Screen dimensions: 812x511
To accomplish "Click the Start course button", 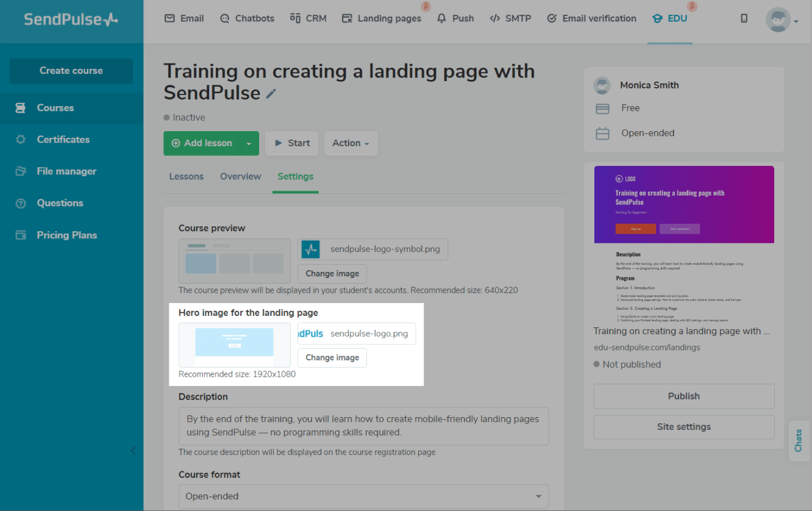I will click(291, 143).
